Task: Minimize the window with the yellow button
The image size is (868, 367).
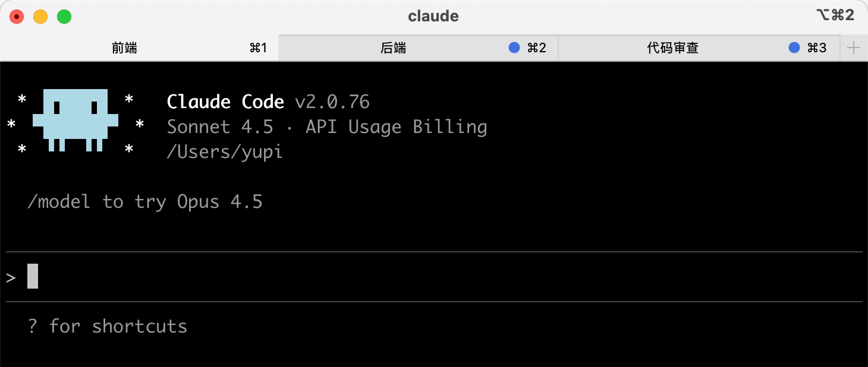Action: (40, 17)
